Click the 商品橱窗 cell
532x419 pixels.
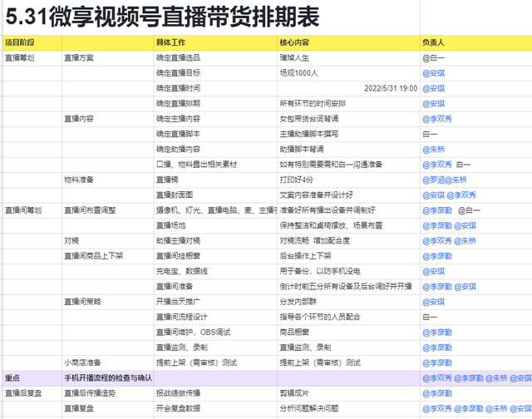348,333
